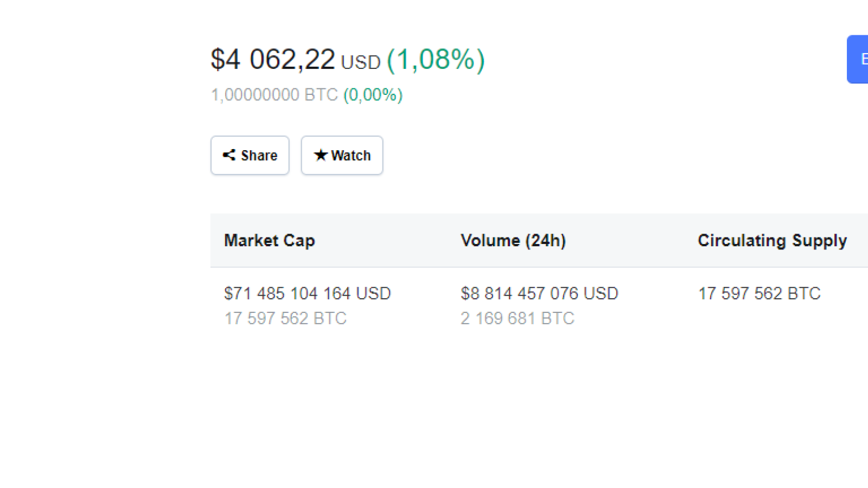Click the blue button at right edge
The width and height of the screenshot is (868, 488).
(x=858, y=59)
